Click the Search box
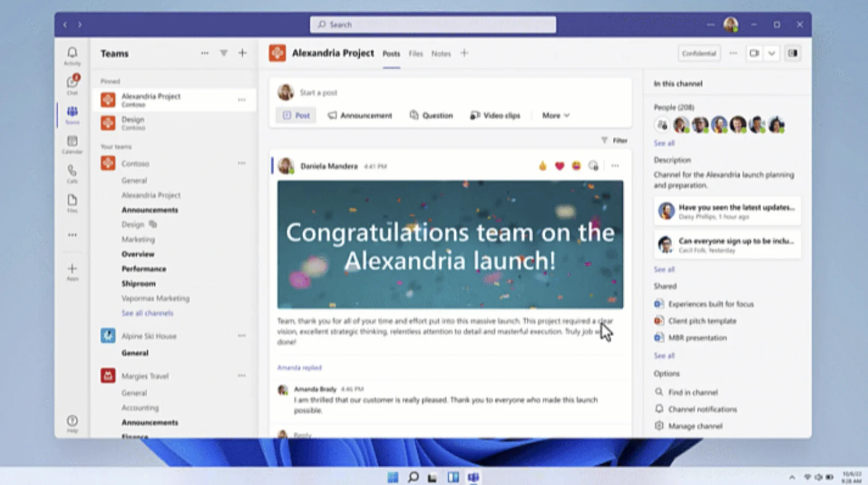This screenshot has height=485, width=868. coord(433,25)
